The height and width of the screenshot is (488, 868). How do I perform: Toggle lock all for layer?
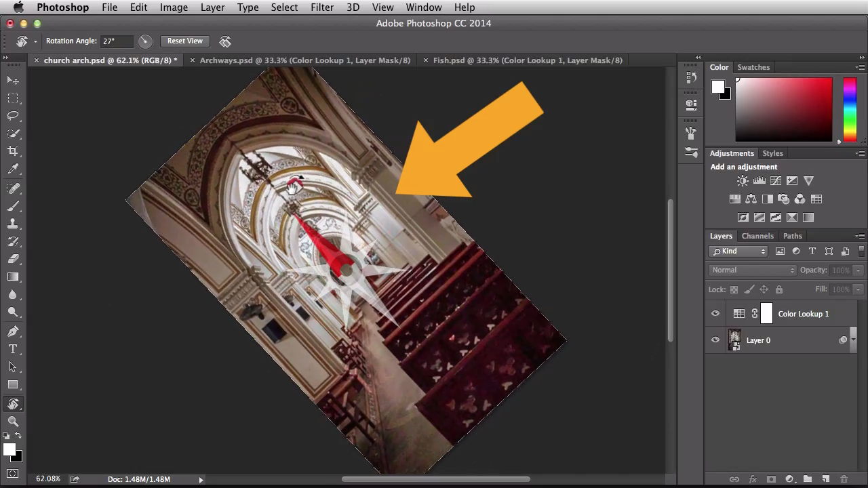click(778, 289)
